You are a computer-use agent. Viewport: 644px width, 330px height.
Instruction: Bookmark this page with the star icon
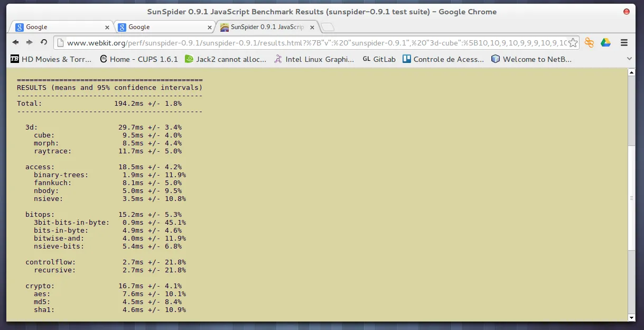(573, 42)
